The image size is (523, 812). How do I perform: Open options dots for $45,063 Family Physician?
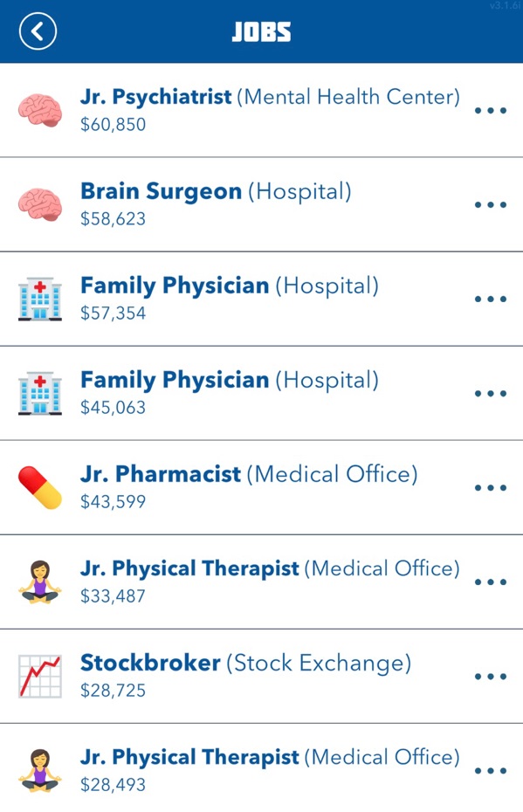tap(491, 394)
